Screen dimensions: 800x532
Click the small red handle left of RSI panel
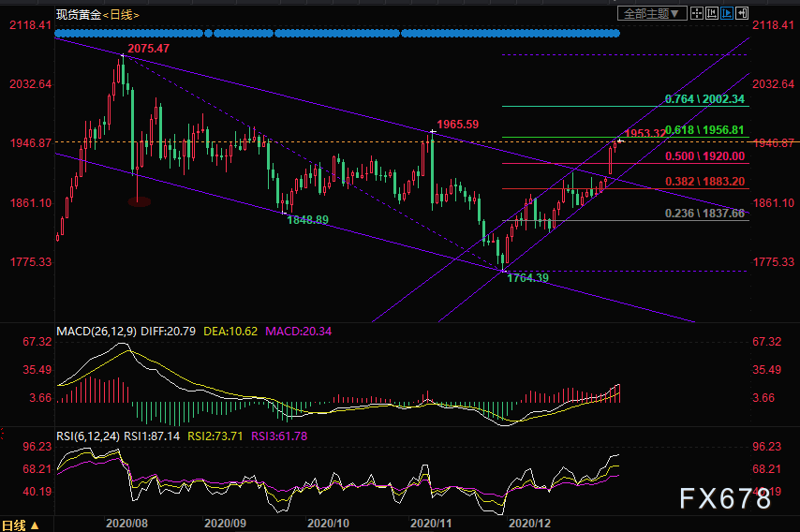click(3, 432)
